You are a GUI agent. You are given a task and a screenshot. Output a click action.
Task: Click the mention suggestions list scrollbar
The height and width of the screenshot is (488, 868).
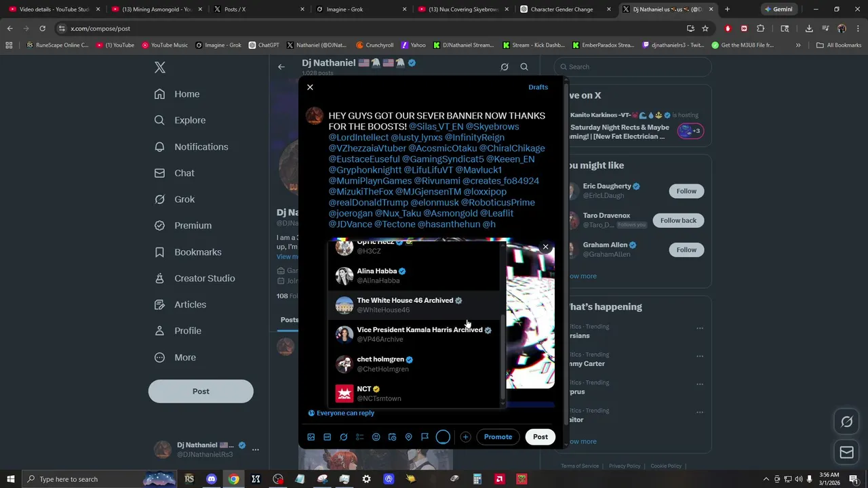[502, 357]
